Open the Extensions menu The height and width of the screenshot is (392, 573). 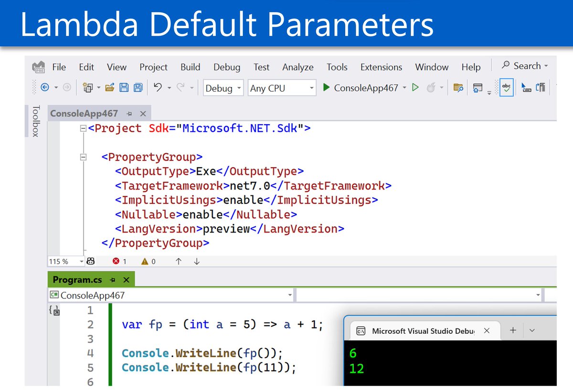382,67
